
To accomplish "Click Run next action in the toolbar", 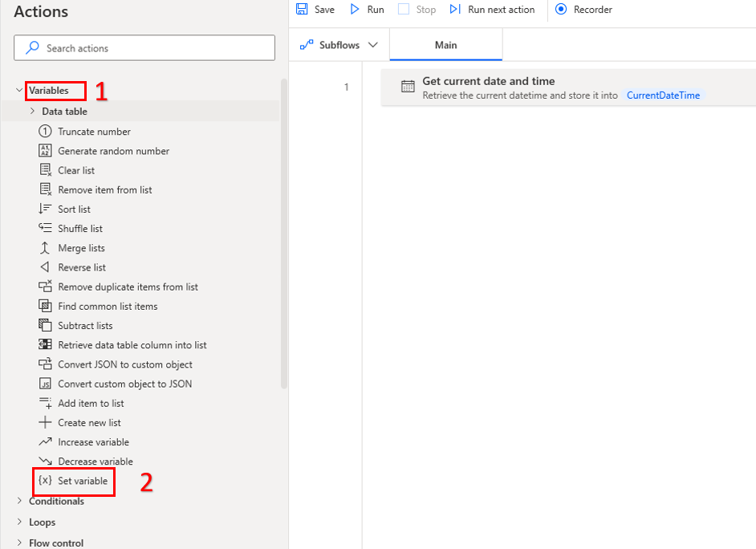I will click(492, 10).
